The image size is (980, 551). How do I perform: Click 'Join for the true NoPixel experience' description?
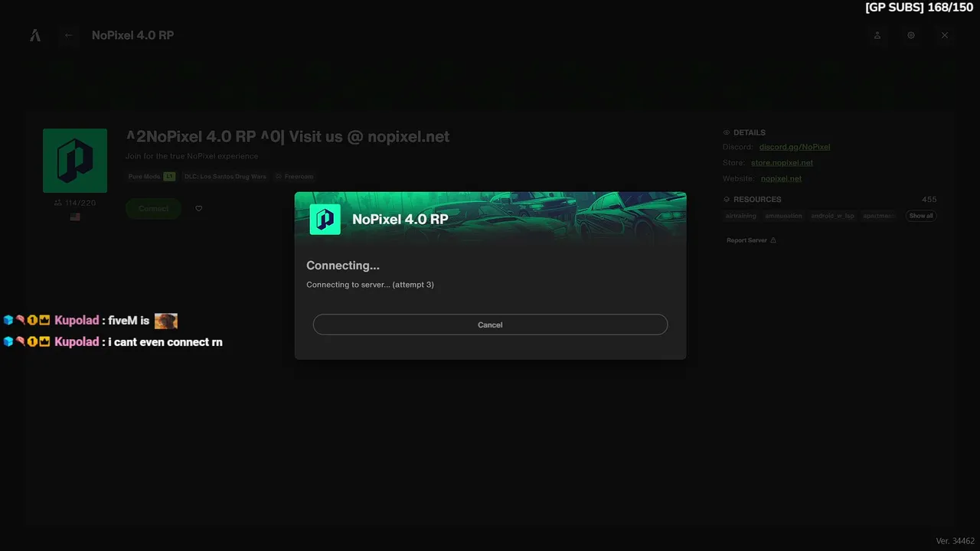click(x=192, y=156)
